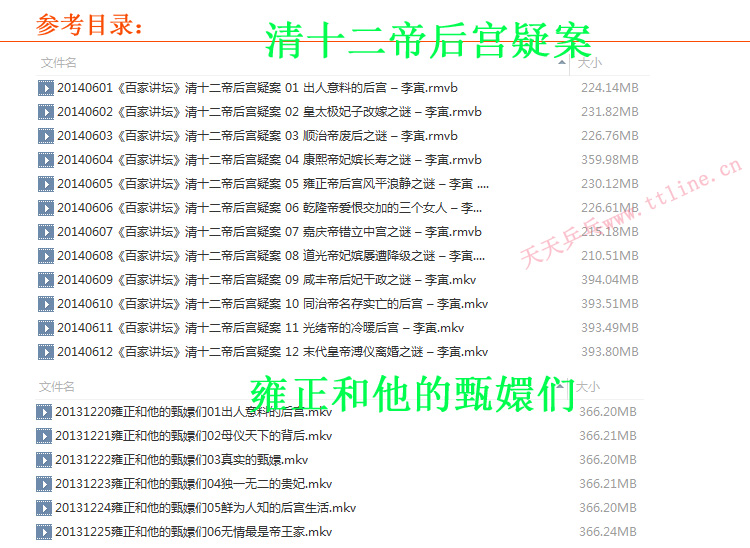Click the file icon beside 02 皇太极妃子改嫁之谜
Screen dimensions: 750x548
tap(45, 112)
